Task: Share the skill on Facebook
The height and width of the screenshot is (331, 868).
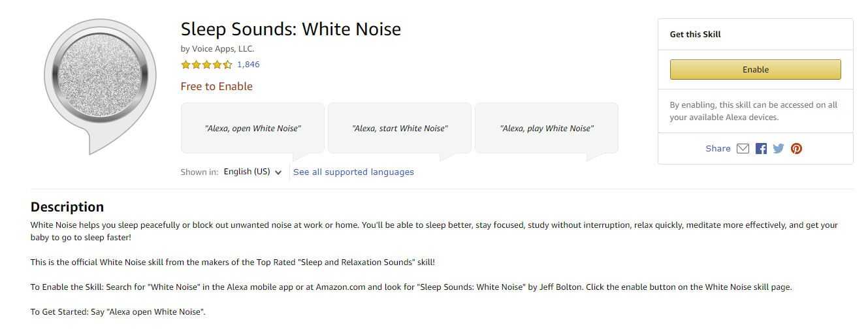Action: coord(761,148)
